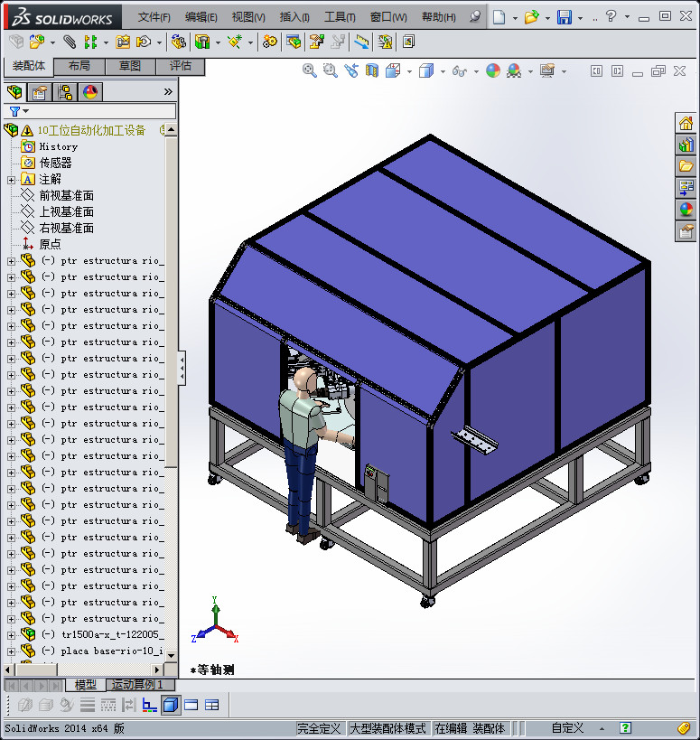Click the 模型 bottom tab
This screenshot has width=700, height=740.
point(86,684)
